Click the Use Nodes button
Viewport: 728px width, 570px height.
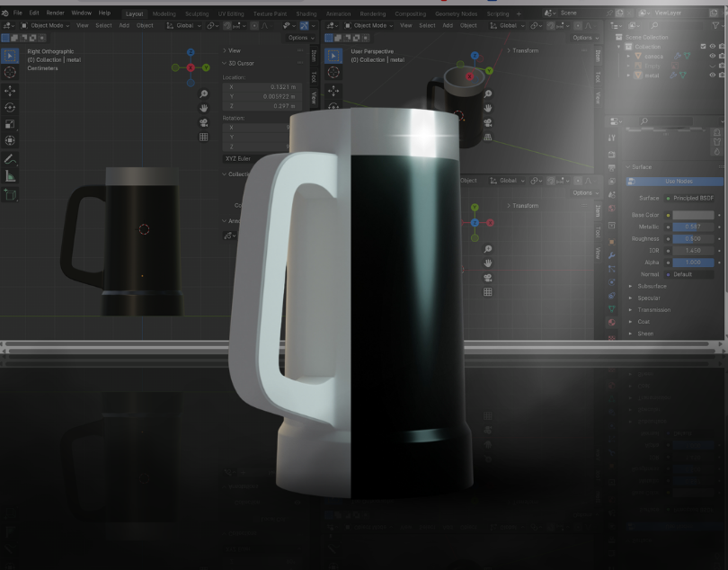[x=678, y=182]
